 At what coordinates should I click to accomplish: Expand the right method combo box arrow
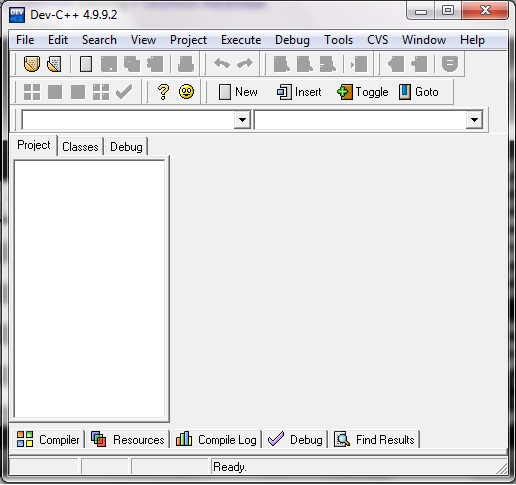pyautogui.click(x=474, y=120)
